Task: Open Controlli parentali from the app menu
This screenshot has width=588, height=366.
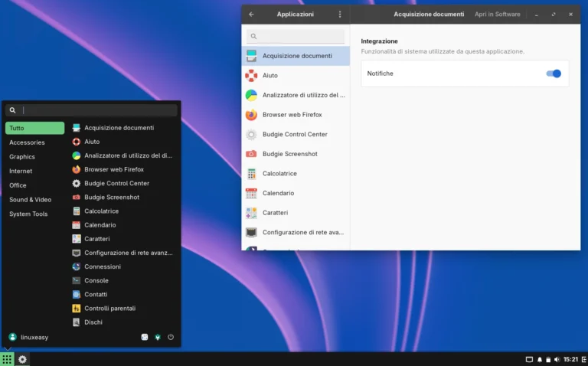Action: (109, 309)
